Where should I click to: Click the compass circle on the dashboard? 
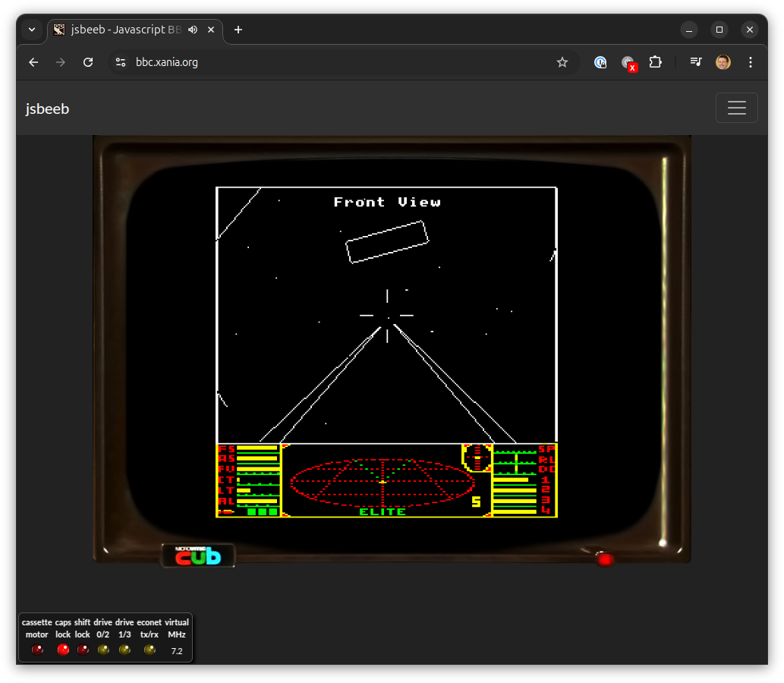coord(477,457)
